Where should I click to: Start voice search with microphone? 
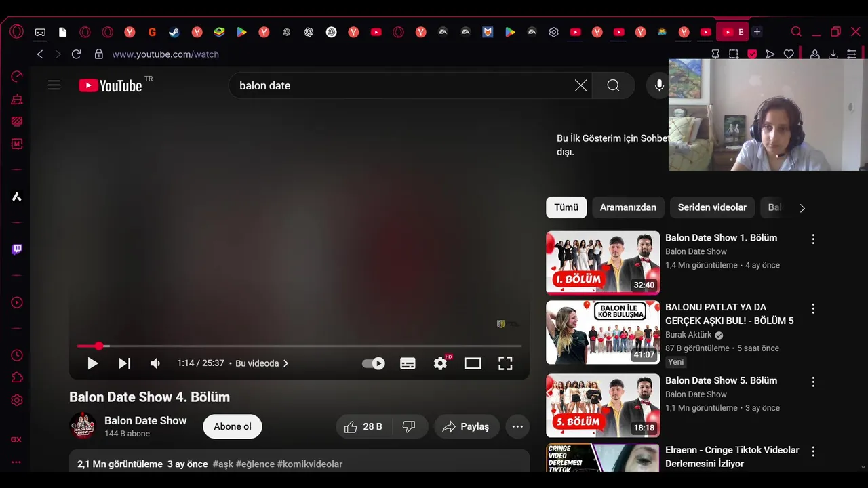click(658, 85)
